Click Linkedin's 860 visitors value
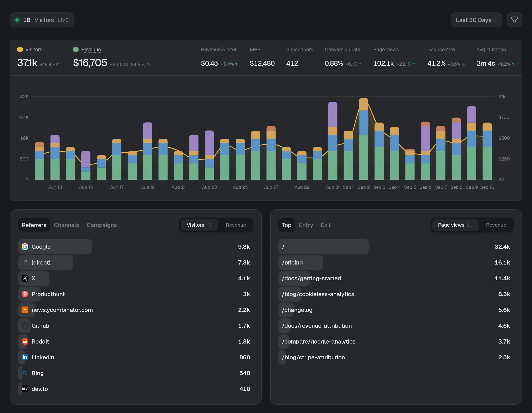Screen dimensions: 532x413 [x=245, y=357]
